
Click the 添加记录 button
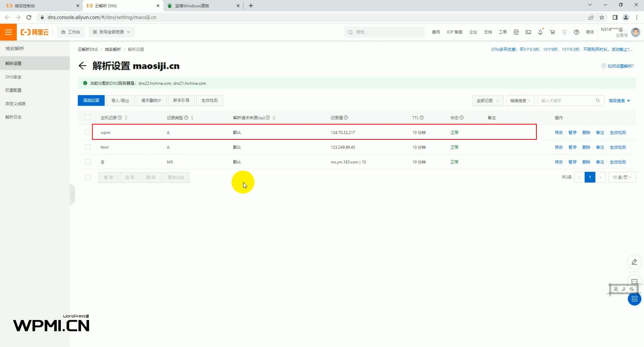click(x=91, y=100)
